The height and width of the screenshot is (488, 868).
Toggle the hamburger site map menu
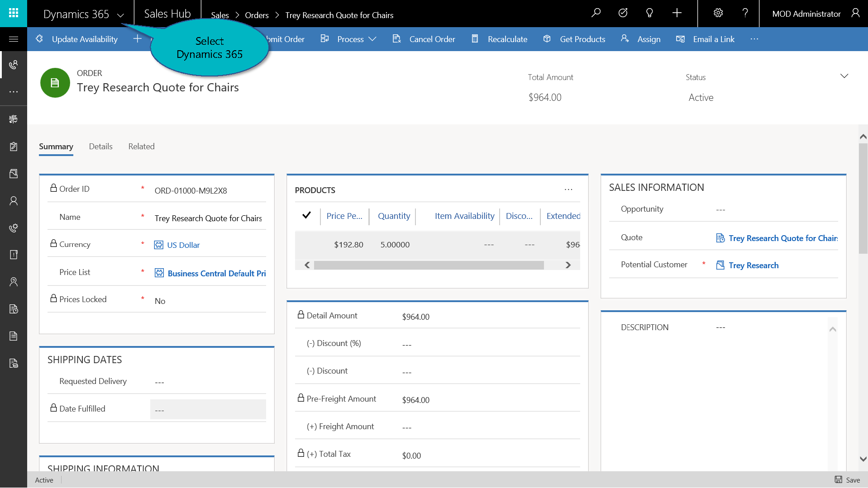14,39
